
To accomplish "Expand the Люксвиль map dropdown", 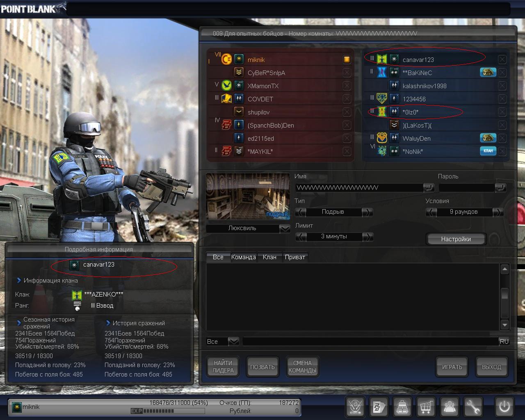I will 285,228.
